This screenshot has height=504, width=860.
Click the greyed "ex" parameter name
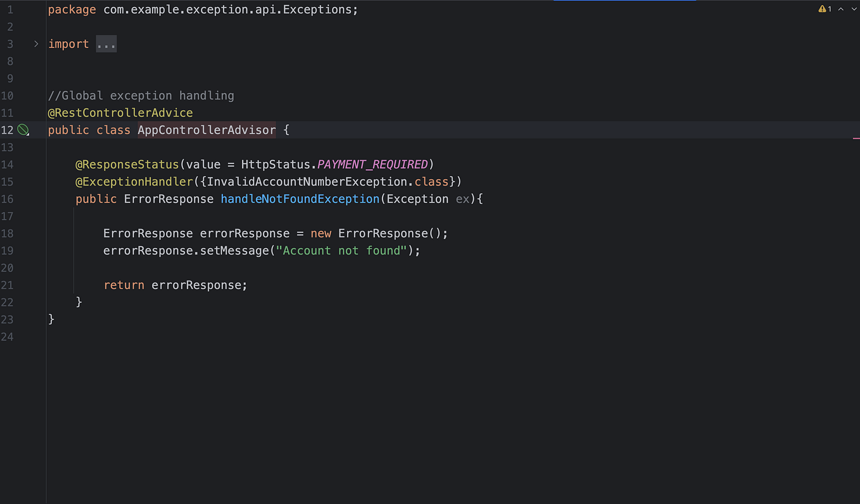463,199
